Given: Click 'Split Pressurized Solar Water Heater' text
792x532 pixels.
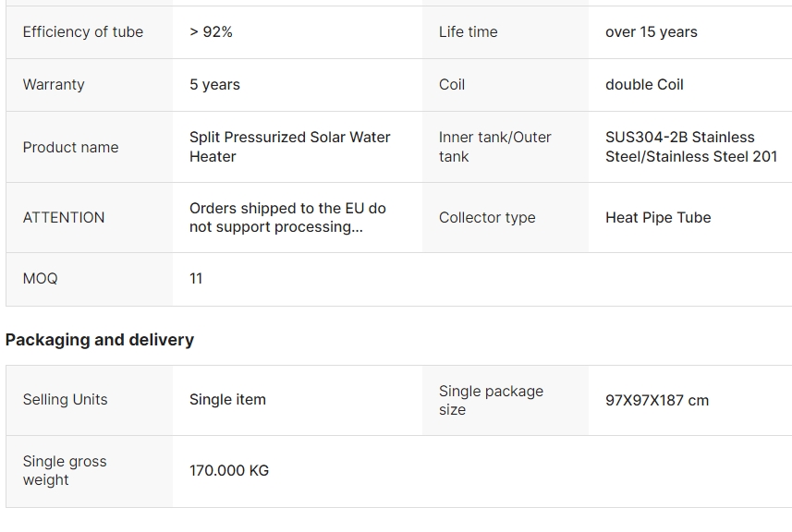Looking at the screenshot, I should 290,147.
